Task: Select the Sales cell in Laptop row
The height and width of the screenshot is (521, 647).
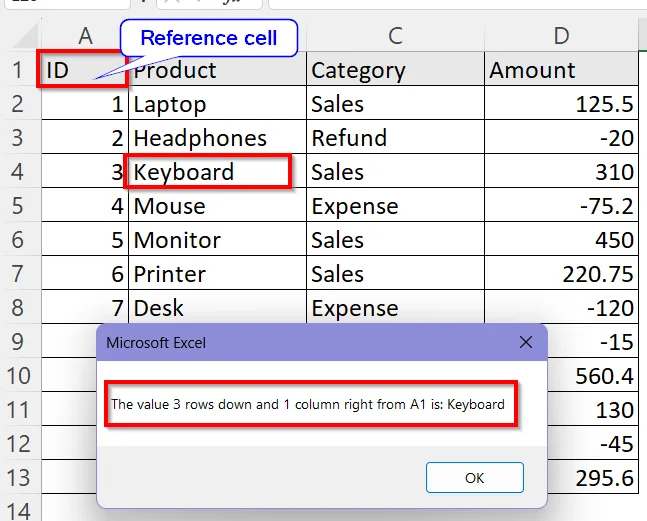Action: (x=395, y=103)
